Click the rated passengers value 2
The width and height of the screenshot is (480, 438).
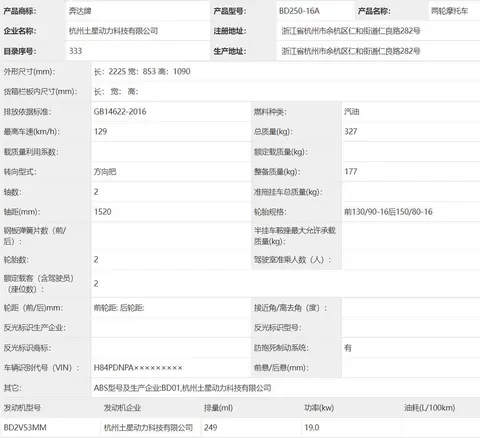point(96,283)
